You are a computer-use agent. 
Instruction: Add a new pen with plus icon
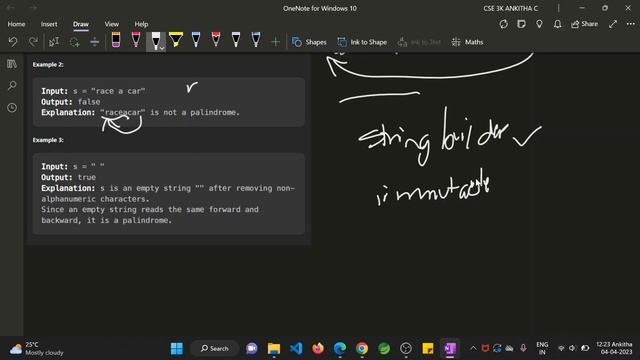pyautogui.click(x=276, y=42)
